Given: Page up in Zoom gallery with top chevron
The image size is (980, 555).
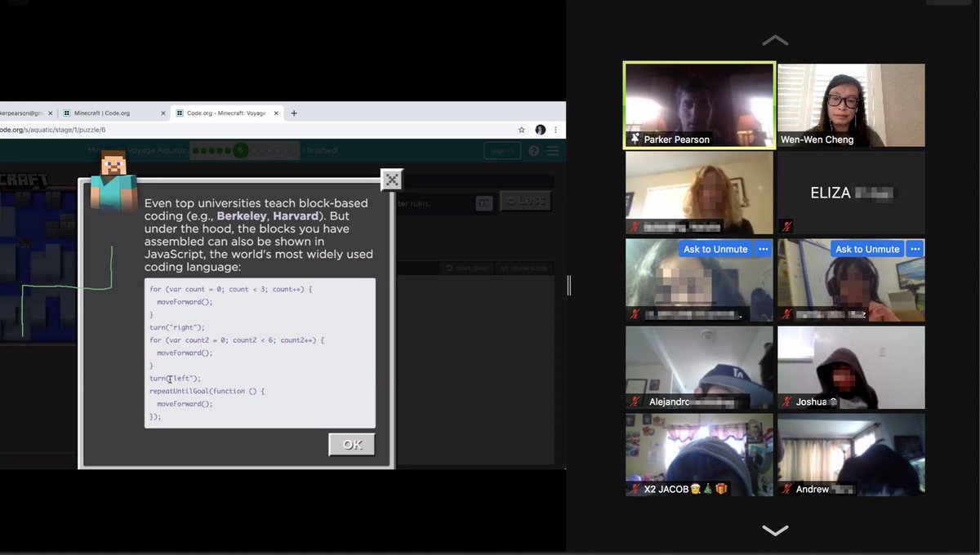Looking at the screenshot, I should (775, 40).
